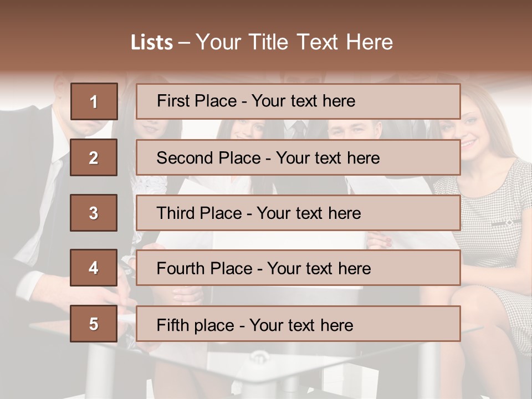Image resolution: width=532 pixels, height=399 pixels.
Task: Click the words 'First Place'
Action: pyautogui.click(x=196, y=101)
